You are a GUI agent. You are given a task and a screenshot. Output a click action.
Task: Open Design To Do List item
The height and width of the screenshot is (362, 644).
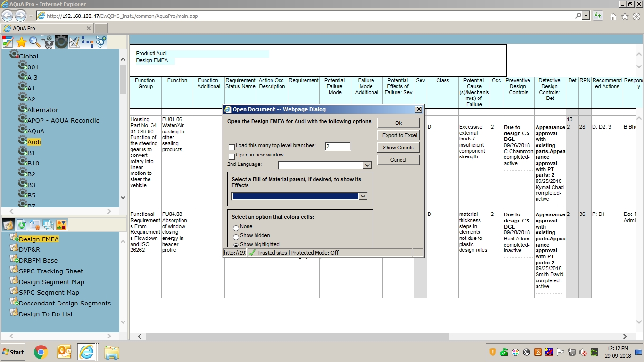click(x=46, y=314)
